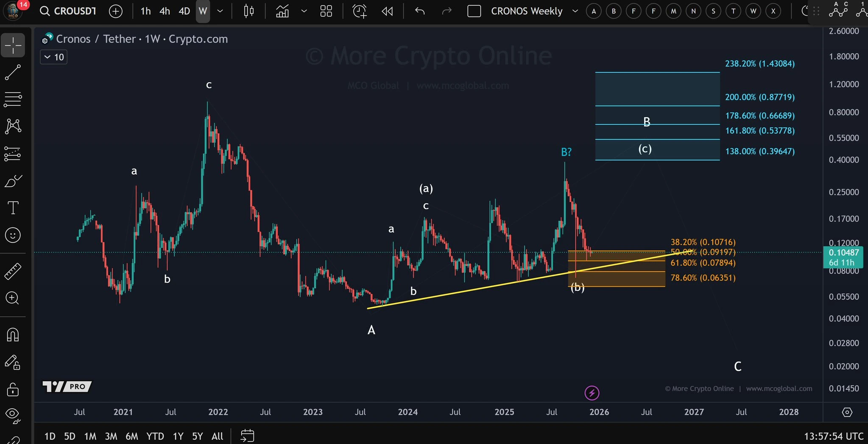Hide all drawings with the eye icon
The width and height of the screenshot is (868, 444).
pos(13,416)
